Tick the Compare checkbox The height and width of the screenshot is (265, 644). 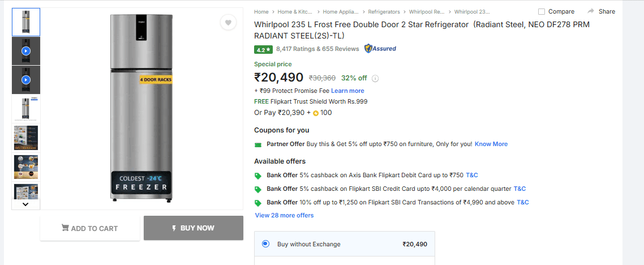[542, 11]
